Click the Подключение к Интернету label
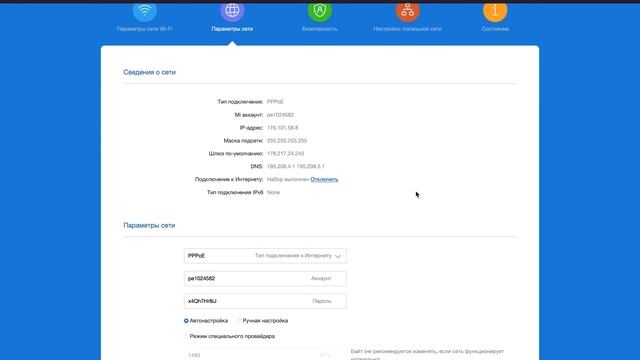 [229, 179]
